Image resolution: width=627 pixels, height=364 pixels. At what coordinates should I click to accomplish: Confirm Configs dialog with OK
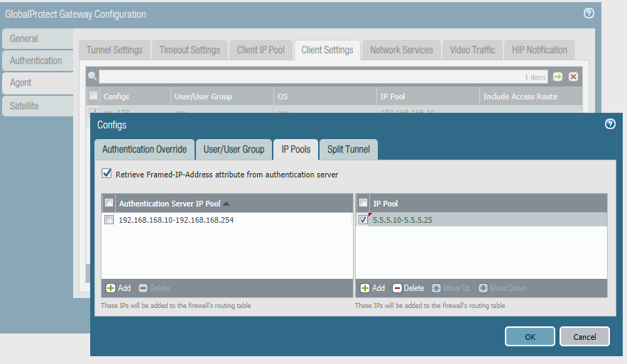[530, 337]
